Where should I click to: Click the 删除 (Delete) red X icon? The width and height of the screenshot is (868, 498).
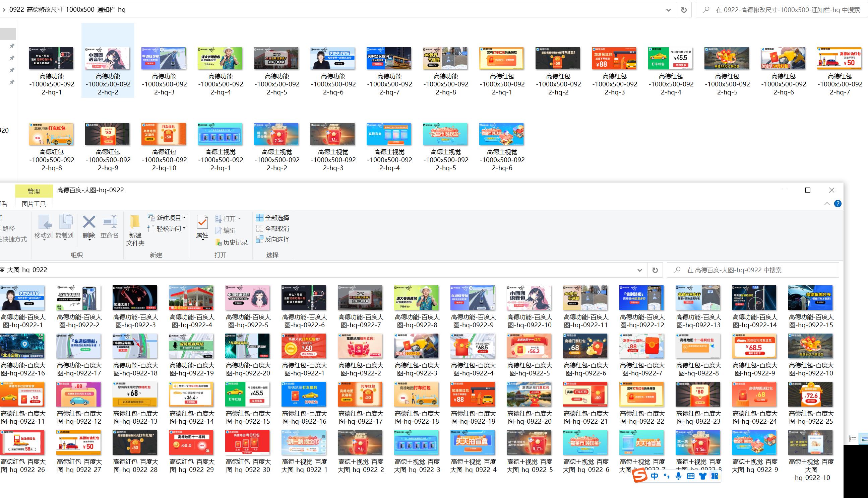pyautogui.click(x=89, y=222)
